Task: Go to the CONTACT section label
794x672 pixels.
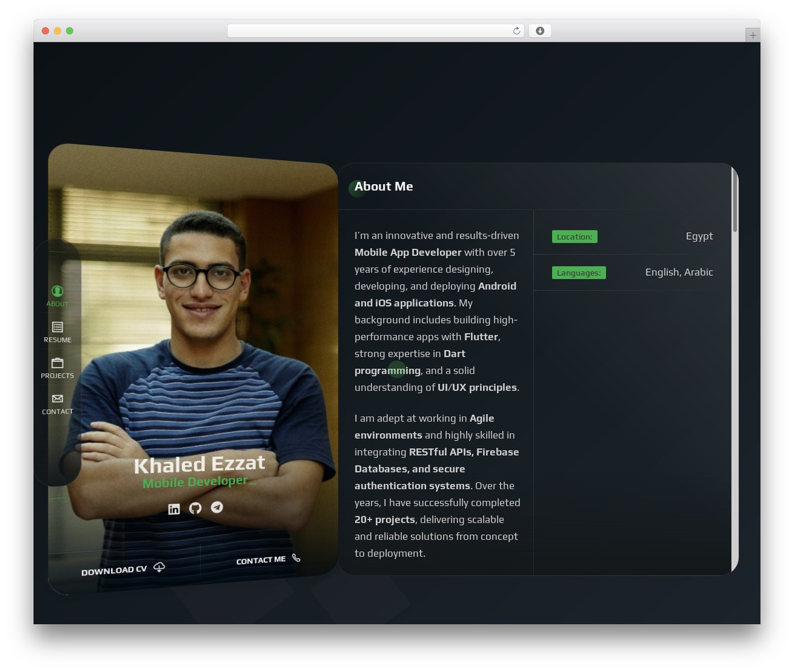Action: point(58,412)
